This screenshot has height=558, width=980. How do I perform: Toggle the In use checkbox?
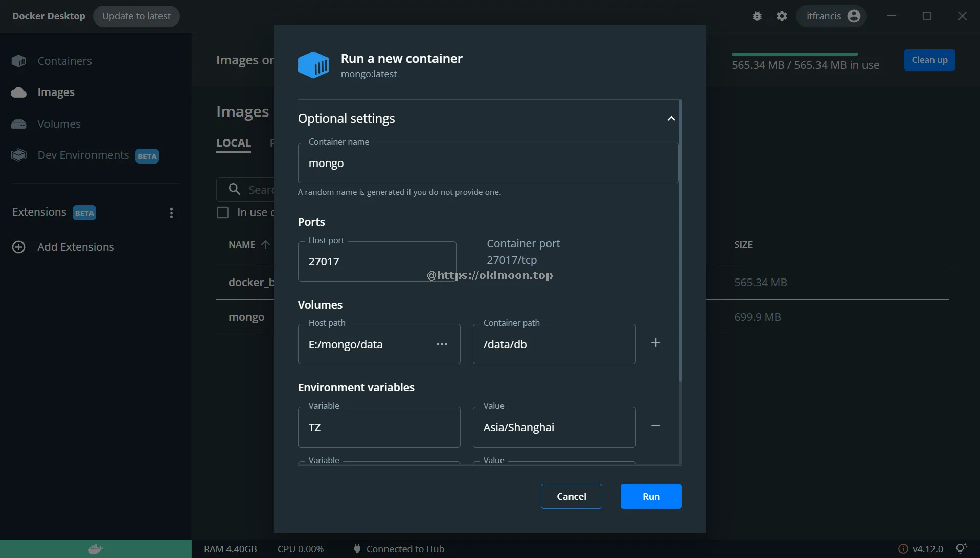tap(222, 213)
